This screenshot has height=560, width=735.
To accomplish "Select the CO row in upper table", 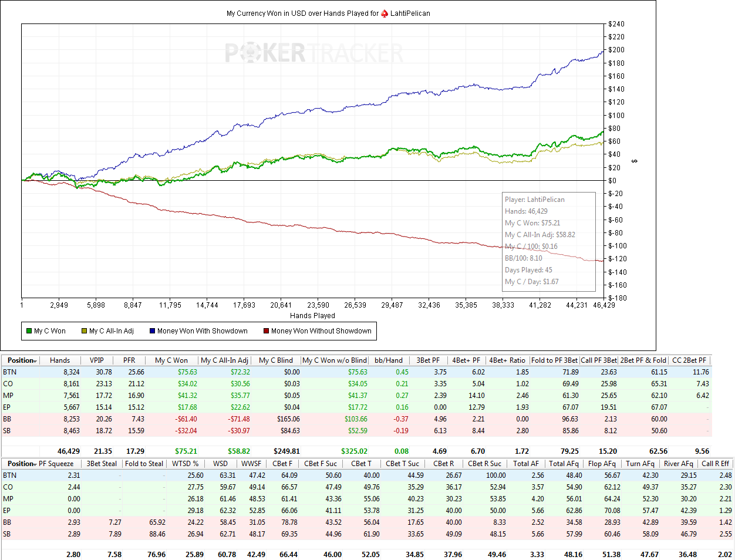I will pos(356,384).
